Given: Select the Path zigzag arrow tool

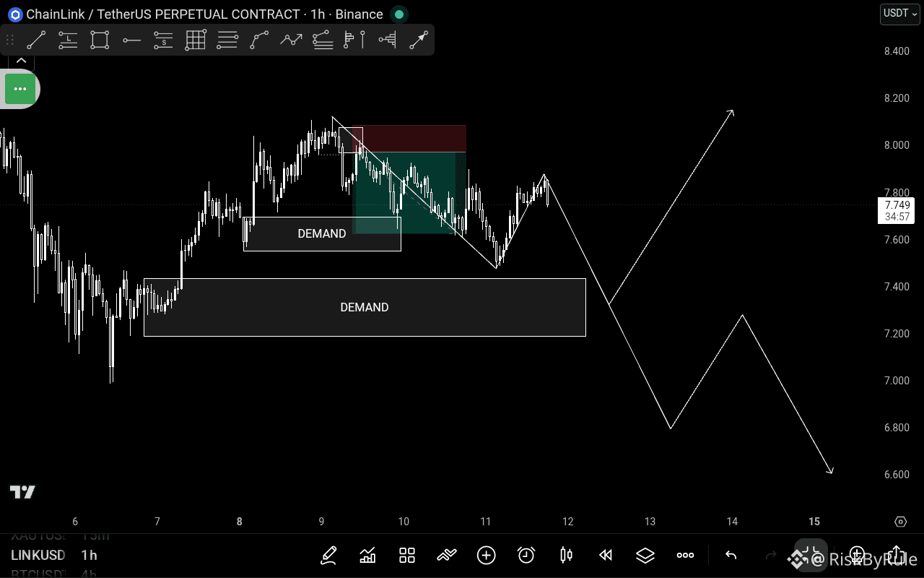Looking at the screenshot, I should click(x=291, y=40).
